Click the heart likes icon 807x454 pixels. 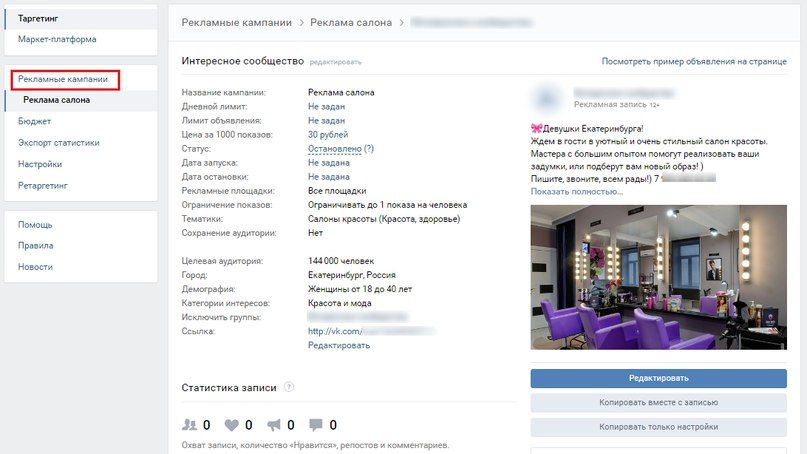click(232, 425)
